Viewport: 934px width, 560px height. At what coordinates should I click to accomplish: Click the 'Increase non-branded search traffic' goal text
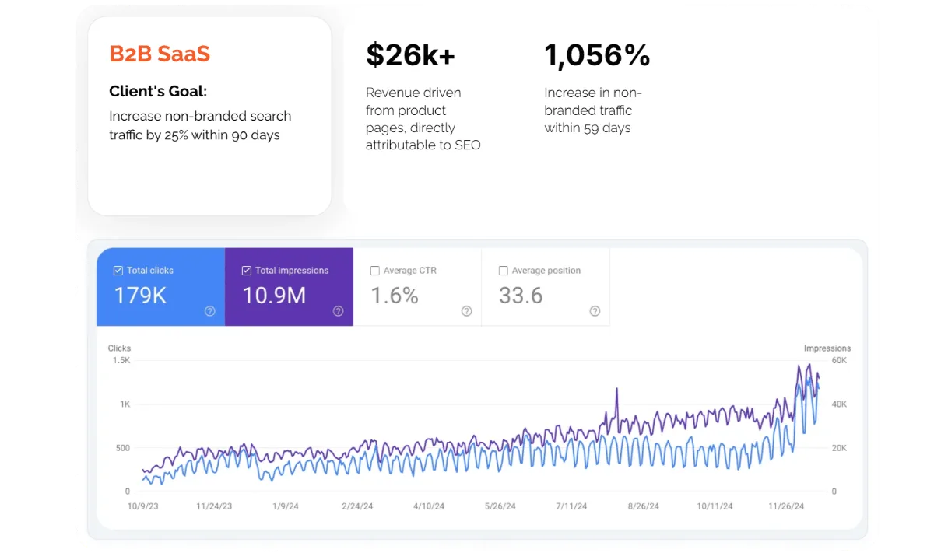tap(200, 125)
